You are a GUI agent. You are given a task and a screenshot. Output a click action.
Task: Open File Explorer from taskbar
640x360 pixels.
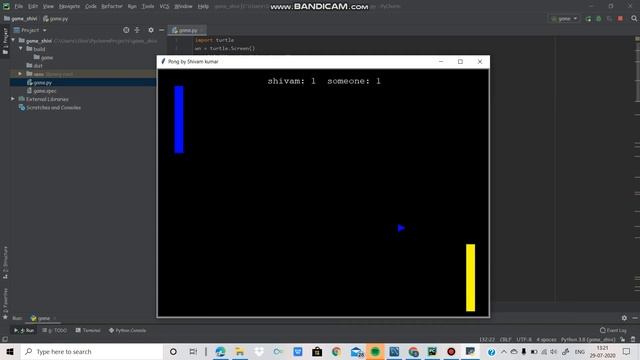click(x=240, y=351)
